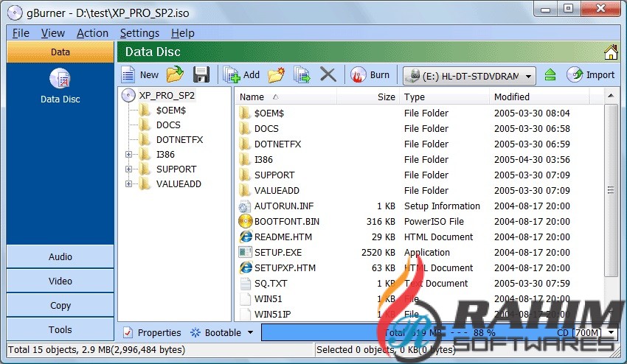Viewport: 627px width, 364px height.
Task: Click Modified column header
Action: coord(539,97)
